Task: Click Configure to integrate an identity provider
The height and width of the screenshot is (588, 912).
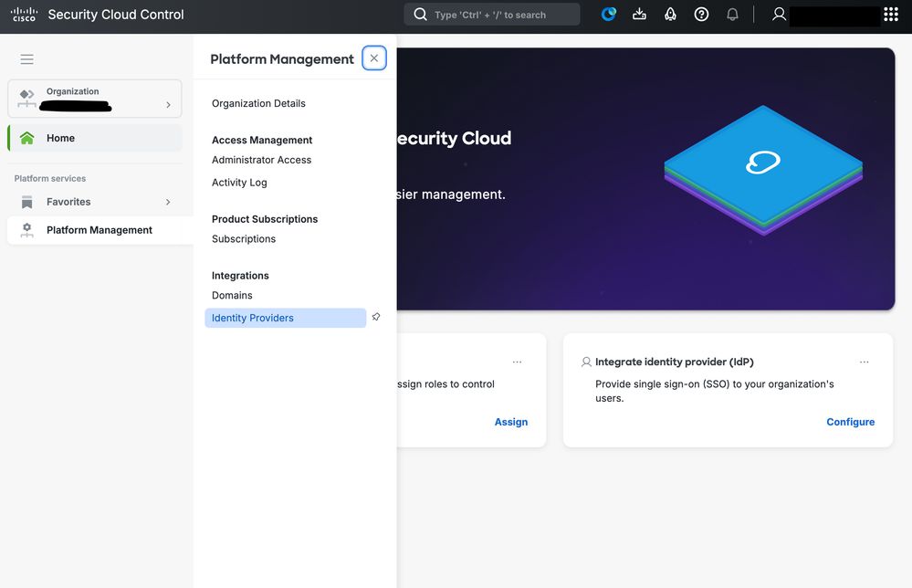Action: [x=850, y=421]
